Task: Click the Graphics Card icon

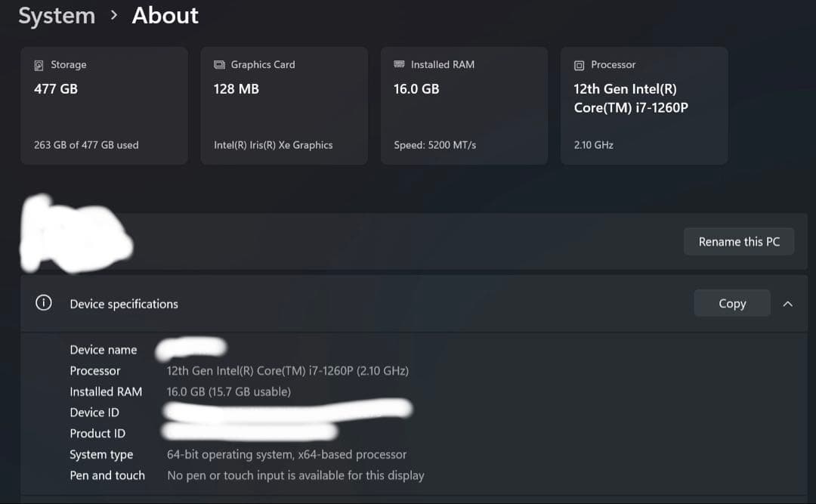Action: (x=219, y=65)
